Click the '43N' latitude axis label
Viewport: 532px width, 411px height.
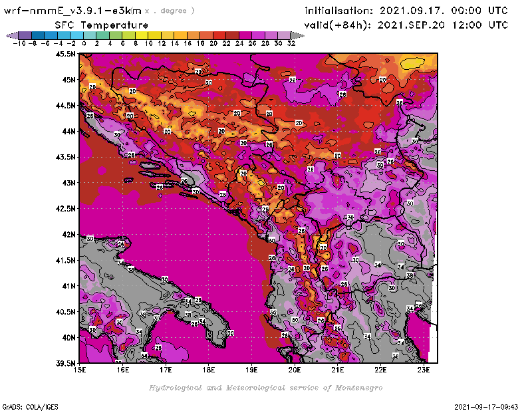coord(68,183)
